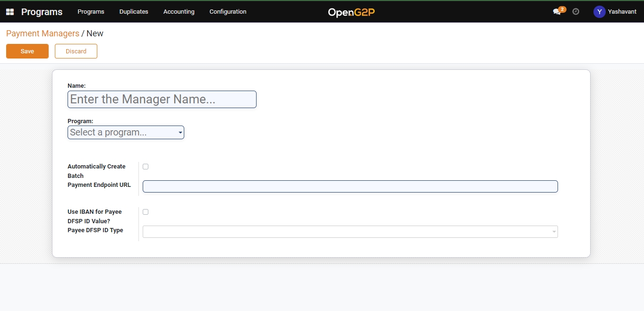Click the Programs app title
The image size is (644, 311).
pyautogui.click(x=42, y=12)
